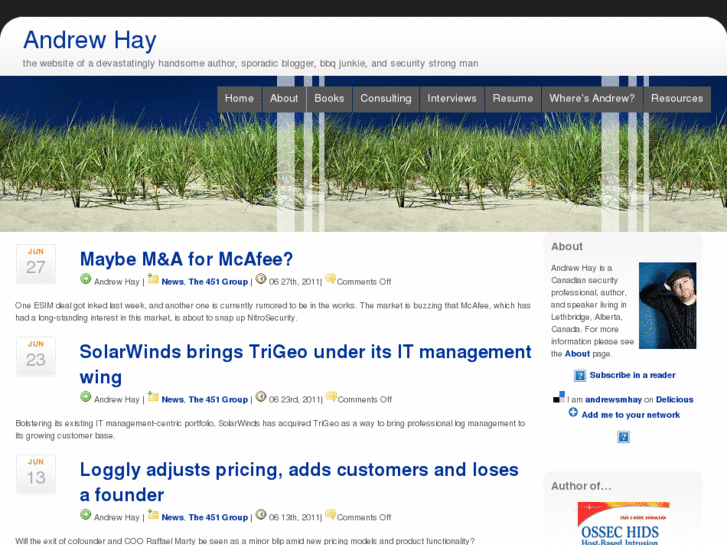The image size is (727, 545).
Task: Click Andrew Hay's portrait photo
Action: [668, 306]
